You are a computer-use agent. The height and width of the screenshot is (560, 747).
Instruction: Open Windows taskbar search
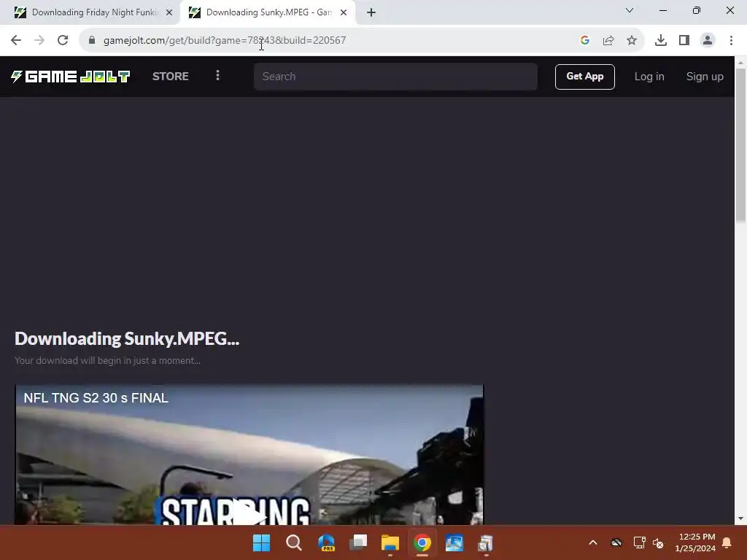[x=294, y=542]
